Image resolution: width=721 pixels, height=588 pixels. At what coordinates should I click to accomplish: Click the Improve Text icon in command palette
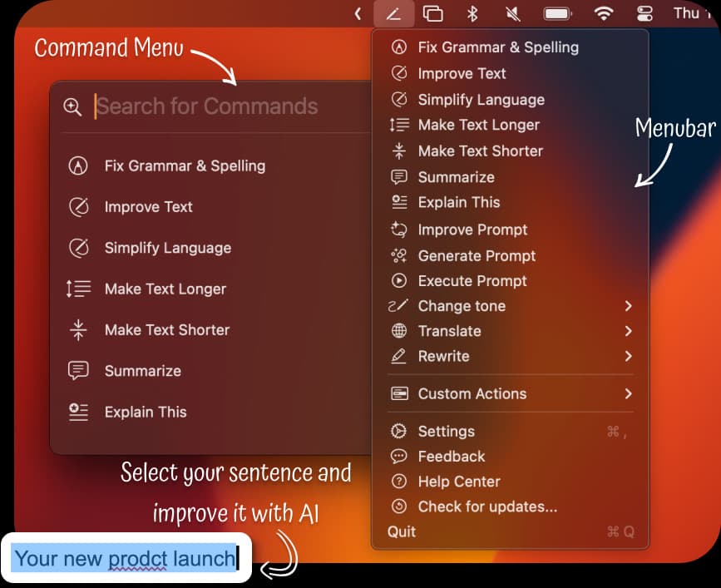click(x=77, y=206)
